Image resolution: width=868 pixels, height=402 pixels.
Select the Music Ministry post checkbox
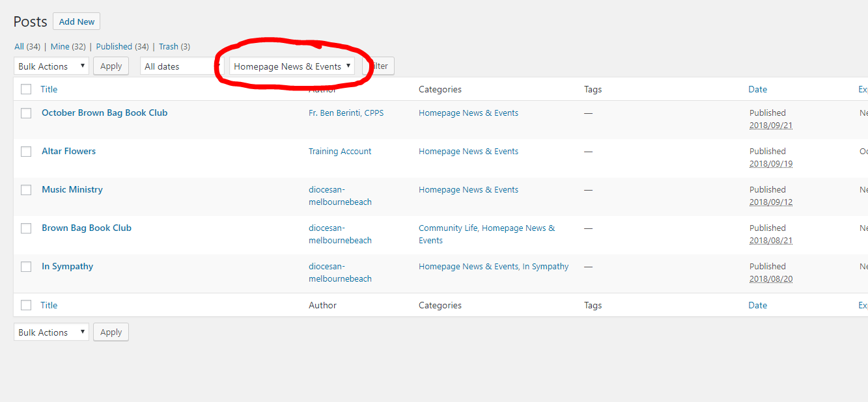pos(26,190)
